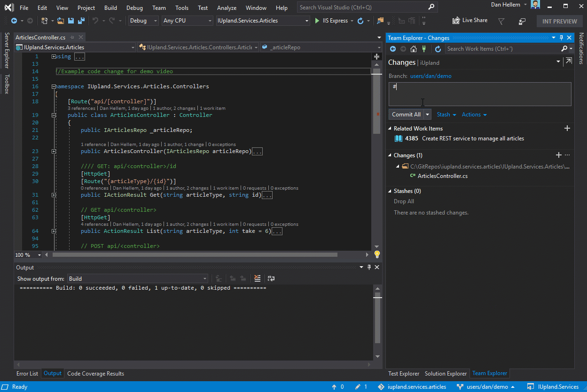Toggle Word Wrap icon in Output toolbar
This screenshot has width=587, height=392.
coord(271,278)
